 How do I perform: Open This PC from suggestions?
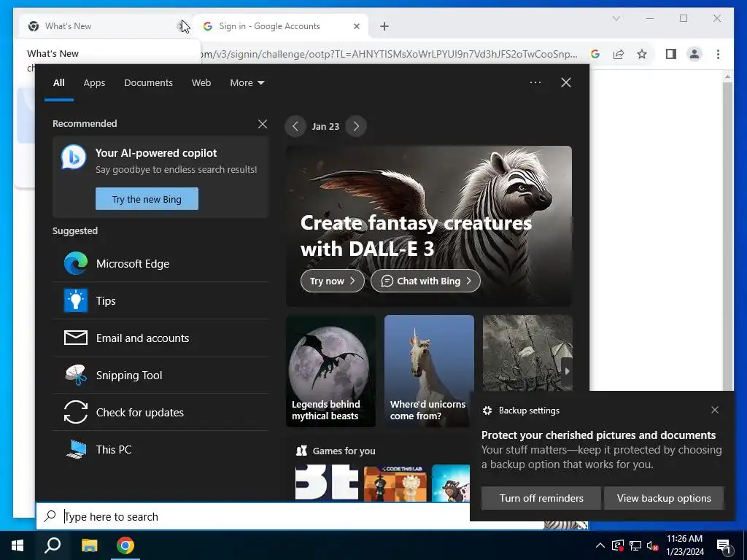coord(160,449)
